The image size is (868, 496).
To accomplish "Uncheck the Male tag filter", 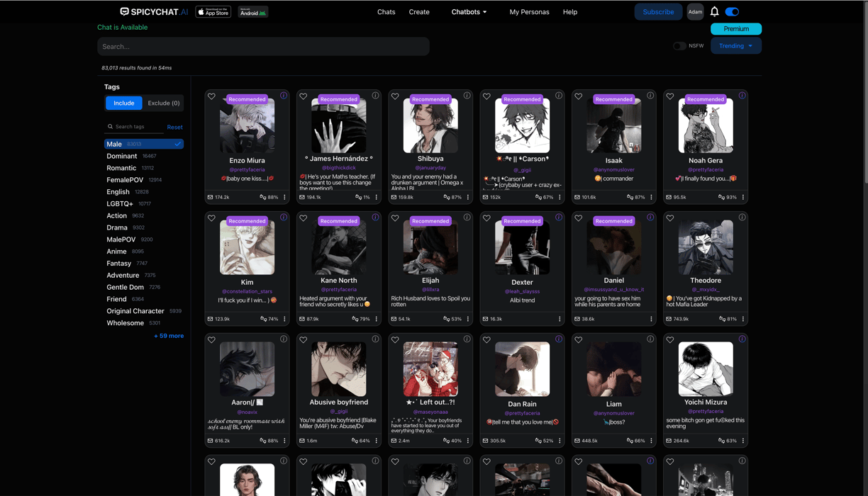I will point(144,144).
